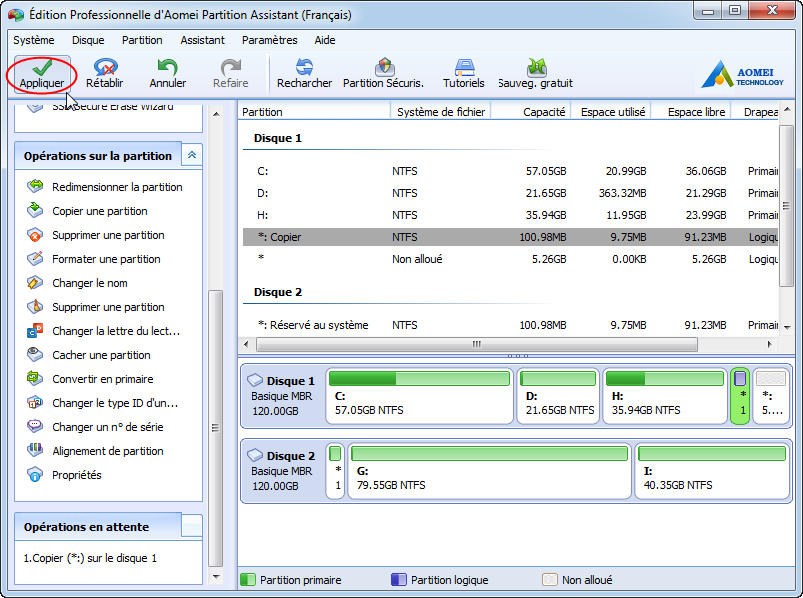This screenshot has height=598, width=803.
Task: Click the vertical scrollbar of partition list
Action: (x=786, y=206)
